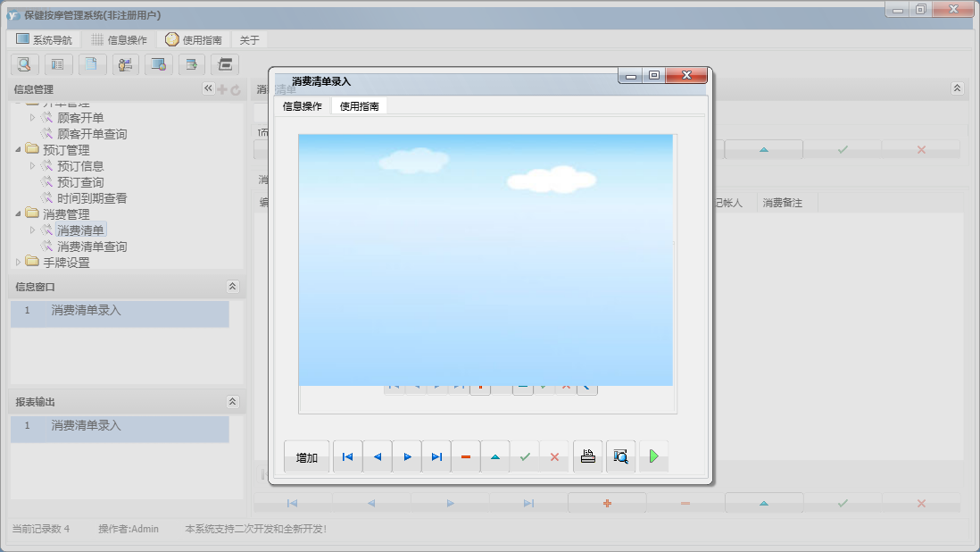Expand the 手牌设置 folder node

[x=19, y=263]
